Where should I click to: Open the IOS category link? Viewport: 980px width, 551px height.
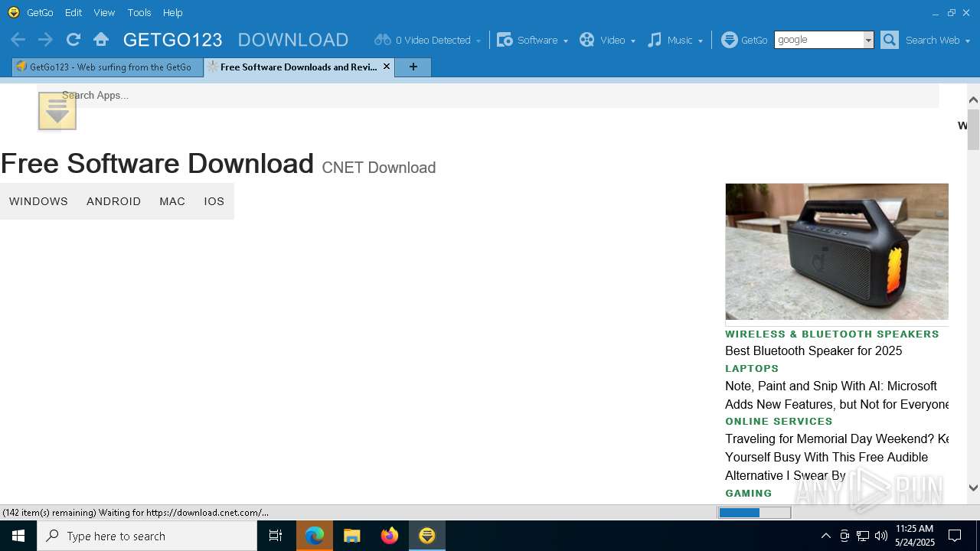click(214, 201)
